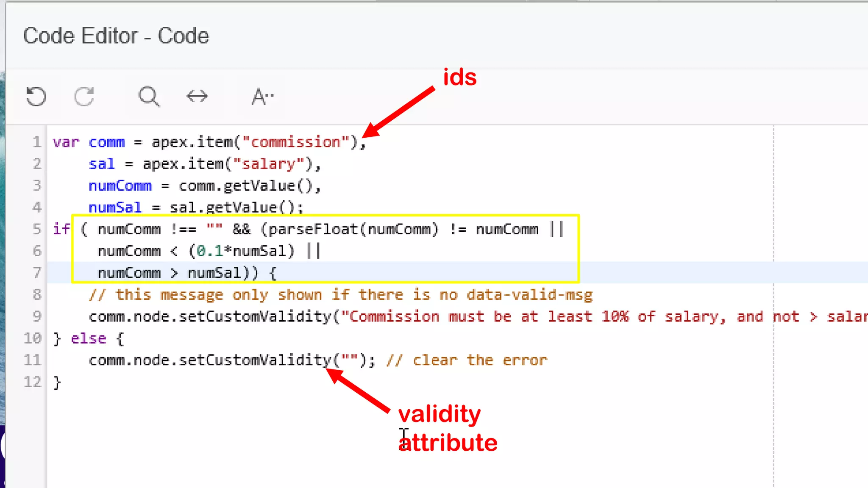The width and height of the screenshot is (868, 488).
Task: Open Find with the magnifier icon
Action: tap(149, 97)
